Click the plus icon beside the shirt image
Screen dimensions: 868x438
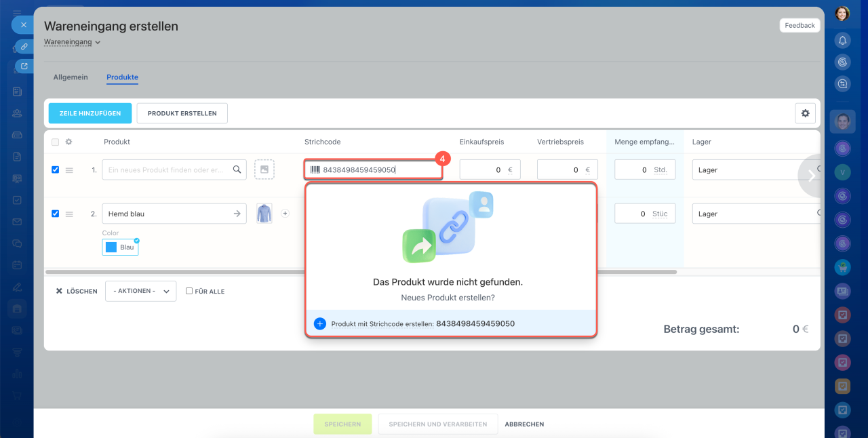click(285, 214)
